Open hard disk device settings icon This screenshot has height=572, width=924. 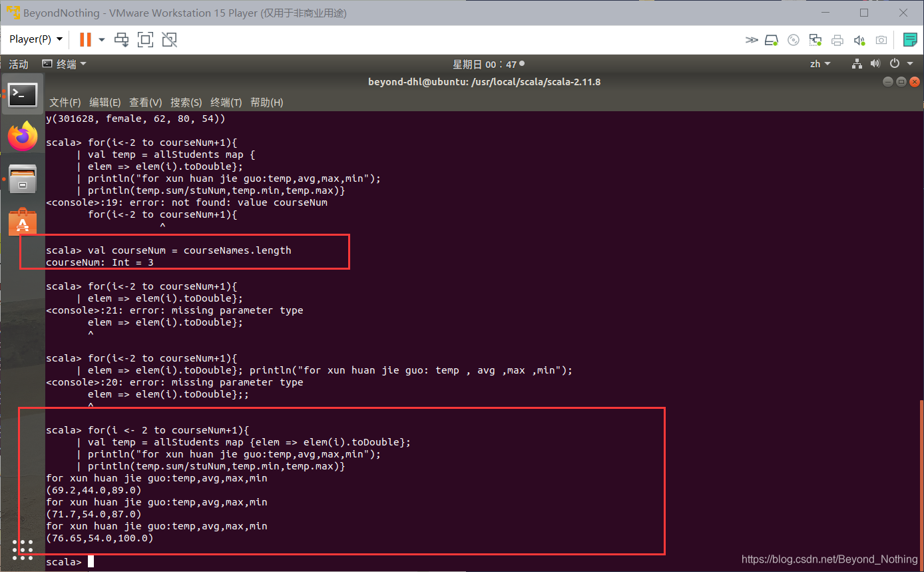tap(772, 39)
